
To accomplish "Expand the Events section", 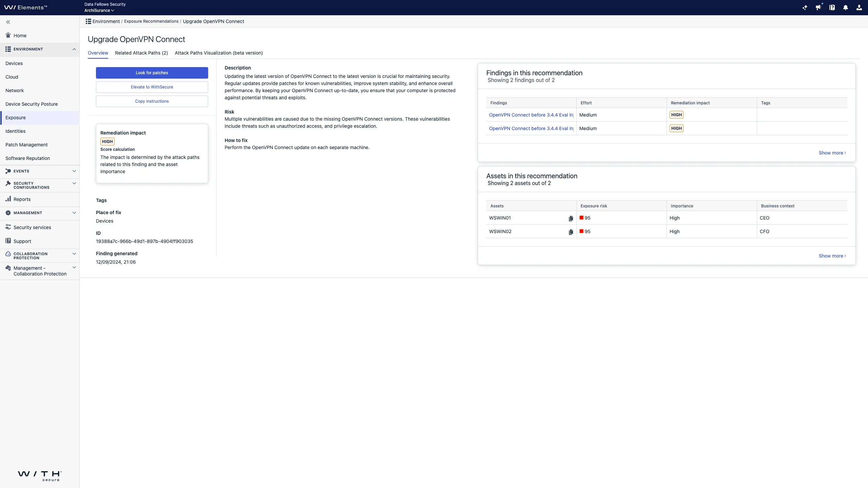I will coord(74,171).
